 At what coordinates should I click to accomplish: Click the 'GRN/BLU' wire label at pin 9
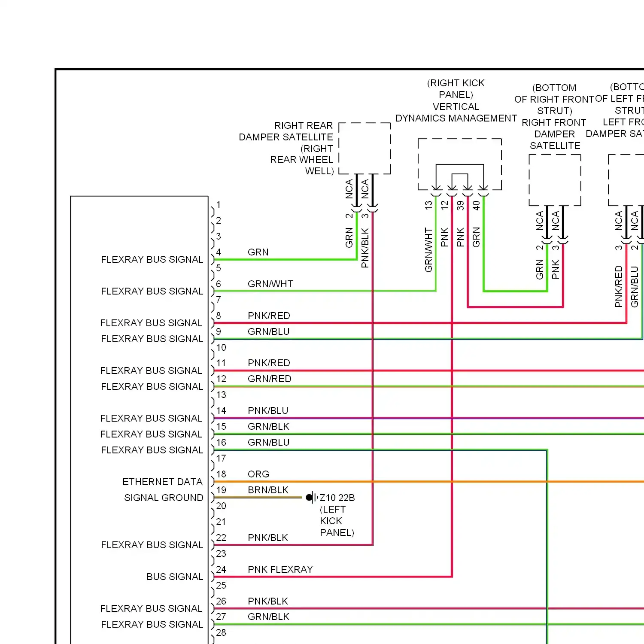(268, 331)
